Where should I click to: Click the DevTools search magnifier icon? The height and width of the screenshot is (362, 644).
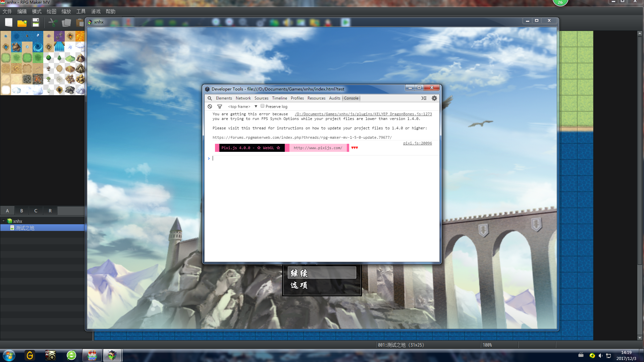(x=210, y=98)
